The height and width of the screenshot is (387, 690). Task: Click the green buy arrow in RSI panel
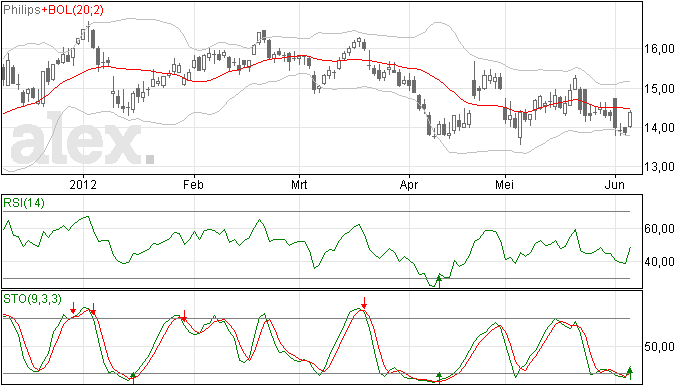pos(438,281)
